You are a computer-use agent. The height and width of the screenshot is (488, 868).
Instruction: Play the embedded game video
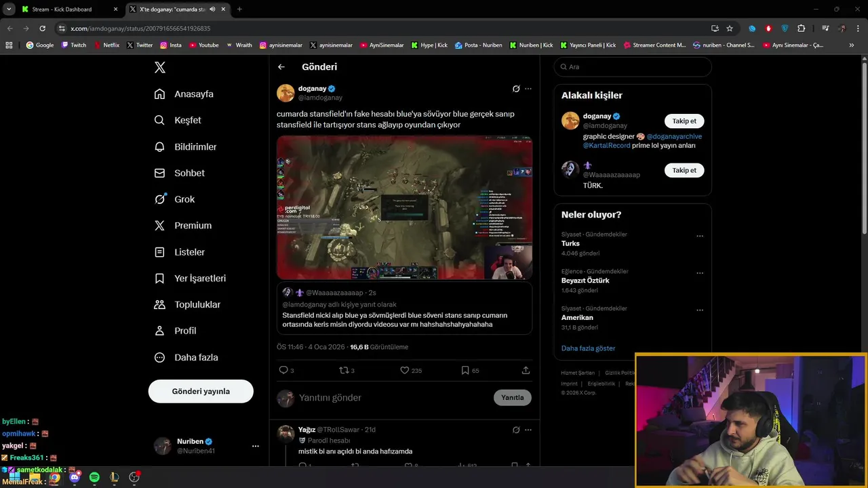coord(404,207)
